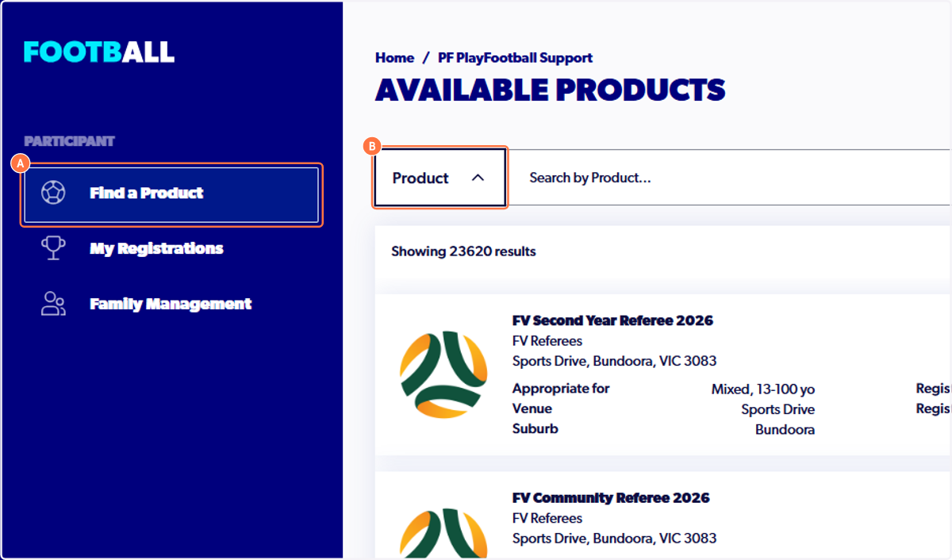This screenshot has width=952, height=560.
Task: Collapse the Product filter dropdown
Action: 440,178
